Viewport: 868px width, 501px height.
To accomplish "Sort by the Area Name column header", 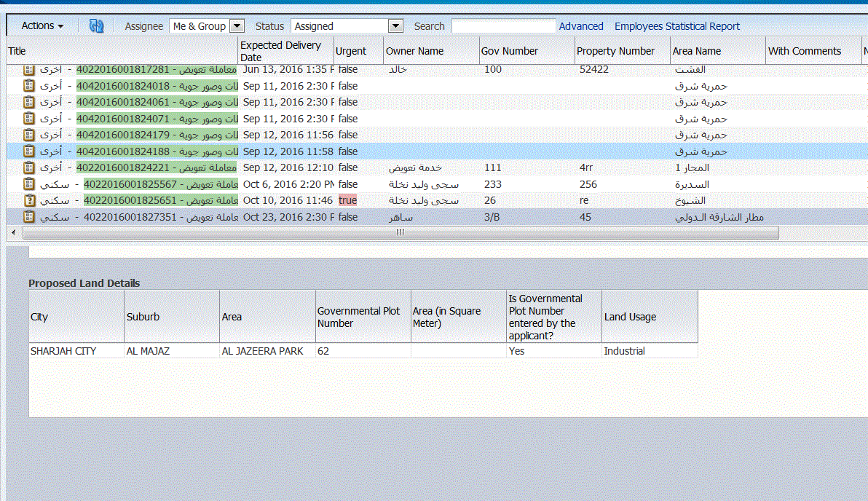I will tap(718, 51).
